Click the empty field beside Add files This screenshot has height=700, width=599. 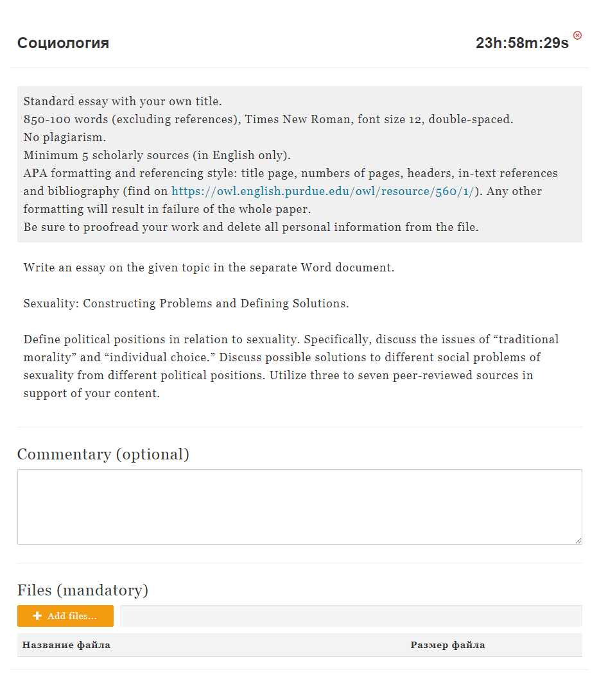tap(351, 616)
